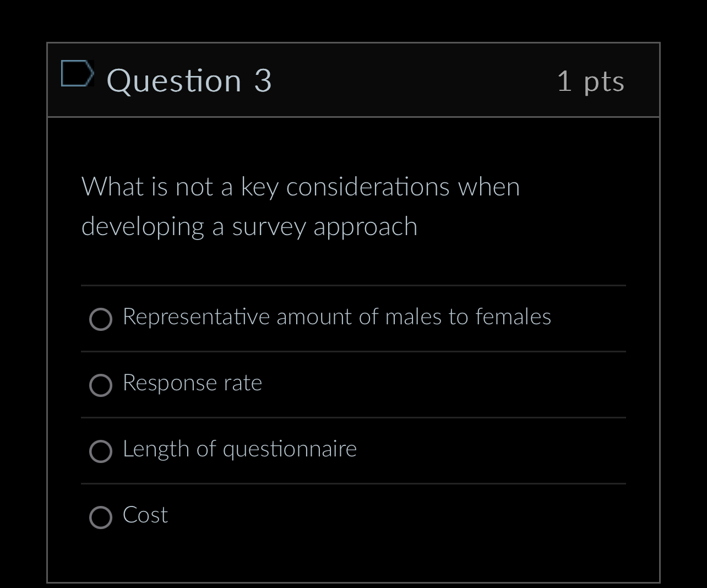707x588 pixels.
Task: Click the question prompt text
Action: point(301,206)
